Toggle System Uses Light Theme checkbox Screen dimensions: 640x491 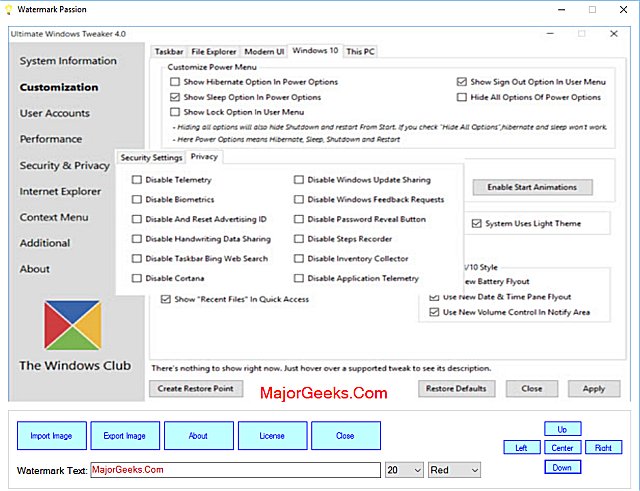click(477, 223)
